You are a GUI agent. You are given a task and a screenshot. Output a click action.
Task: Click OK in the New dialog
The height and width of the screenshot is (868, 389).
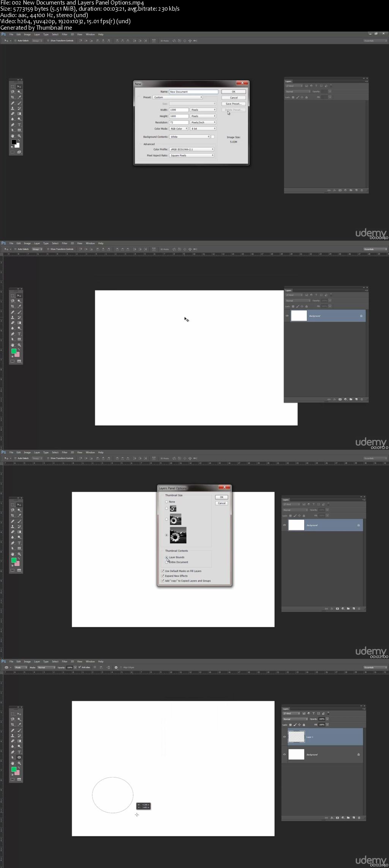(234, 92)
